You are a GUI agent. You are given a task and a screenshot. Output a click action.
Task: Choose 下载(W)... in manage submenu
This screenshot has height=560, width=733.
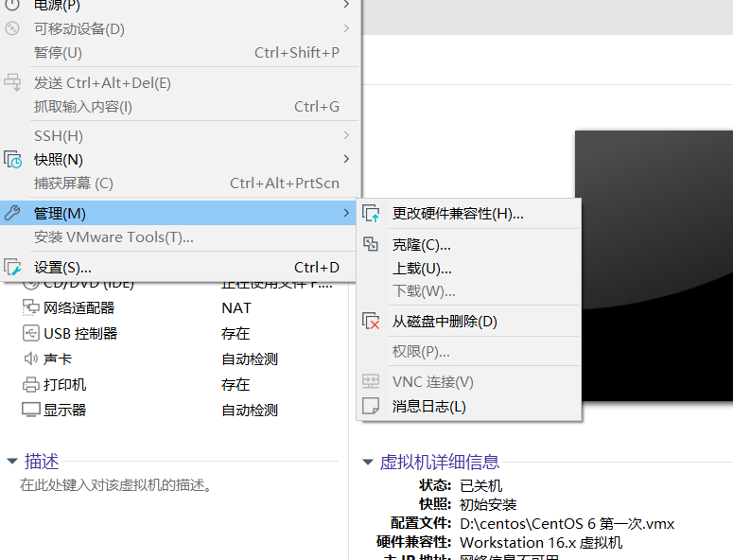pos(469,291)
